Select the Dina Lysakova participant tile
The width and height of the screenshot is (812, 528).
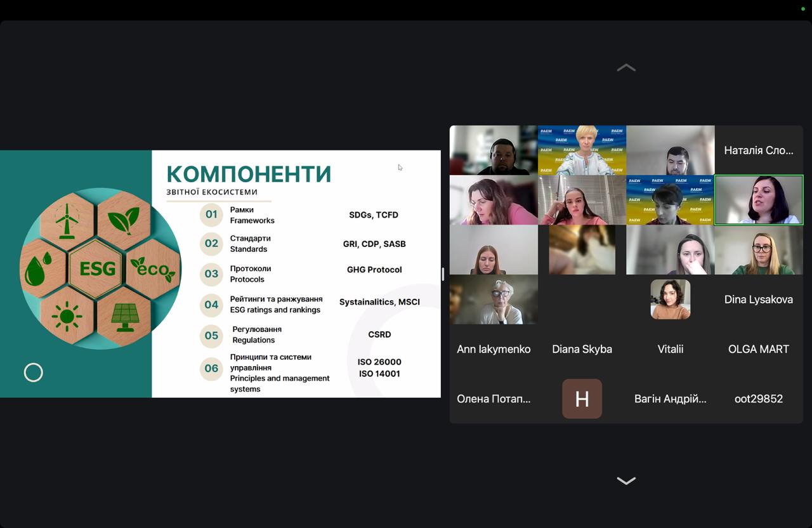pyautogui.click(x=759, y=300)
